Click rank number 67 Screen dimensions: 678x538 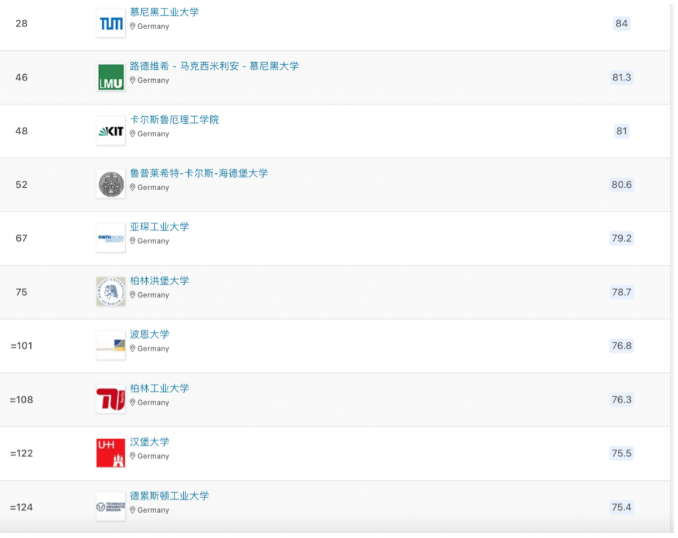pos(22,238)
